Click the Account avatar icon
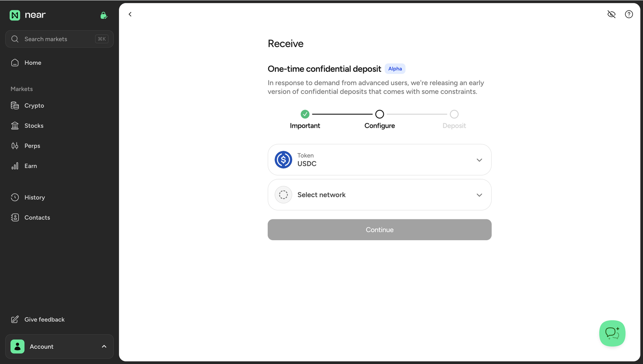 (x=17, y=346)
